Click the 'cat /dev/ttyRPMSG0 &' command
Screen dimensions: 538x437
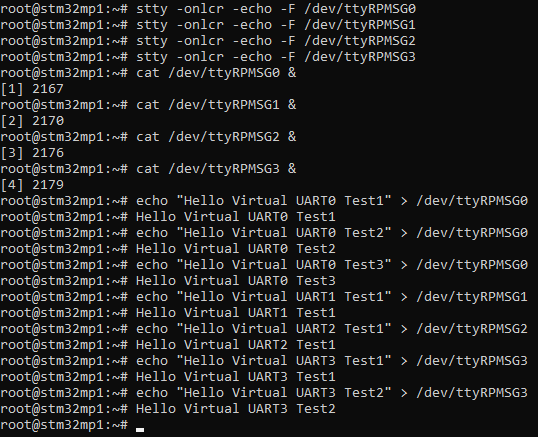coord(216,73)
